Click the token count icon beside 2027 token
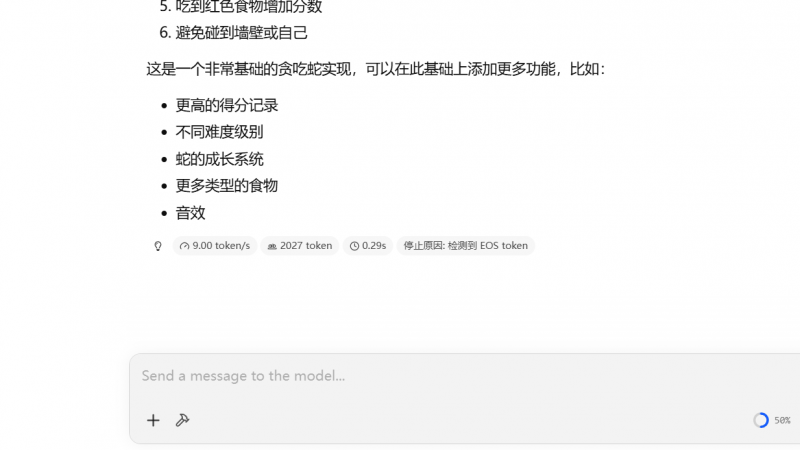The width and height of the screenshot is (800, 450). (272, 246)
